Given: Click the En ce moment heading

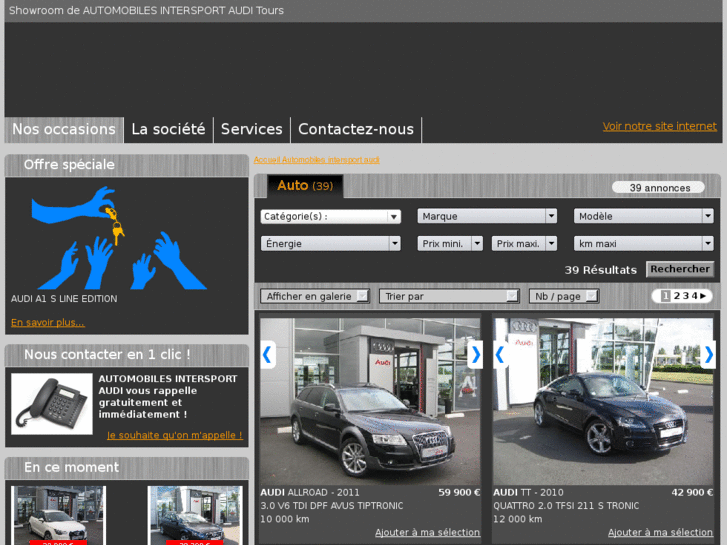Looking at the screenshot, I should (71, 468).
